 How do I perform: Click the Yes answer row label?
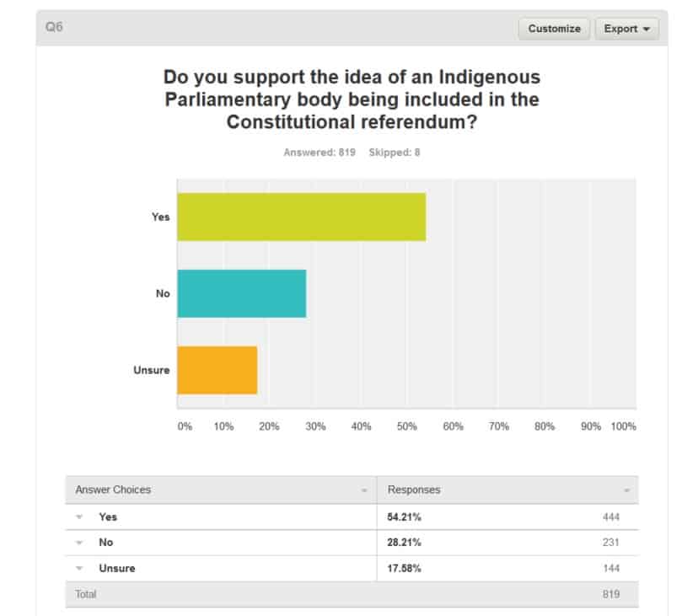tap(108, 517)
